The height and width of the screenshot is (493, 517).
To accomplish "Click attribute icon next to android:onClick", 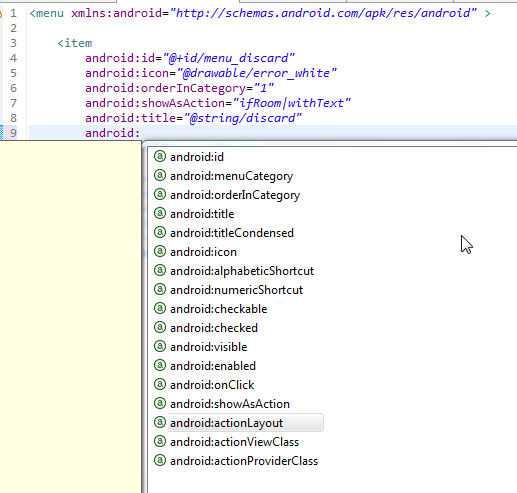I will pyautogui.click(x=160, y=384).
